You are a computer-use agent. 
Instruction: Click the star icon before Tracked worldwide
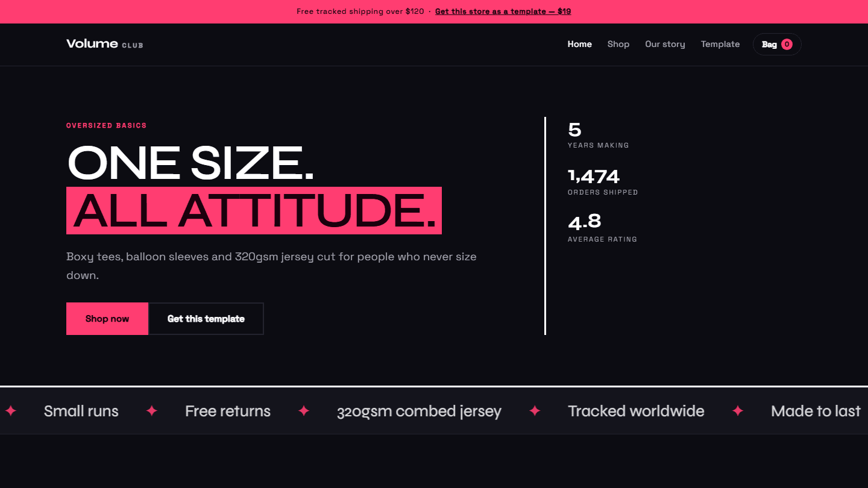[x=535, y=411]
